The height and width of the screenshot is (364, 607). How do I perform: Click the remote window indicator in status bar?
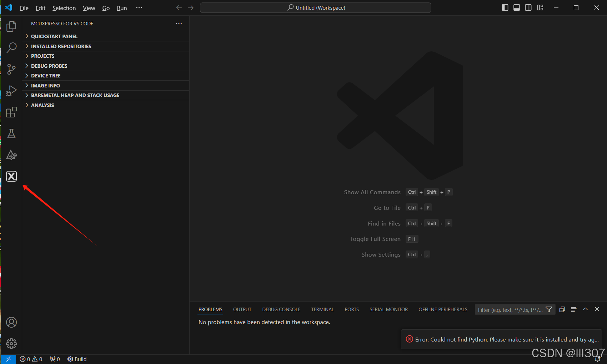8,359
